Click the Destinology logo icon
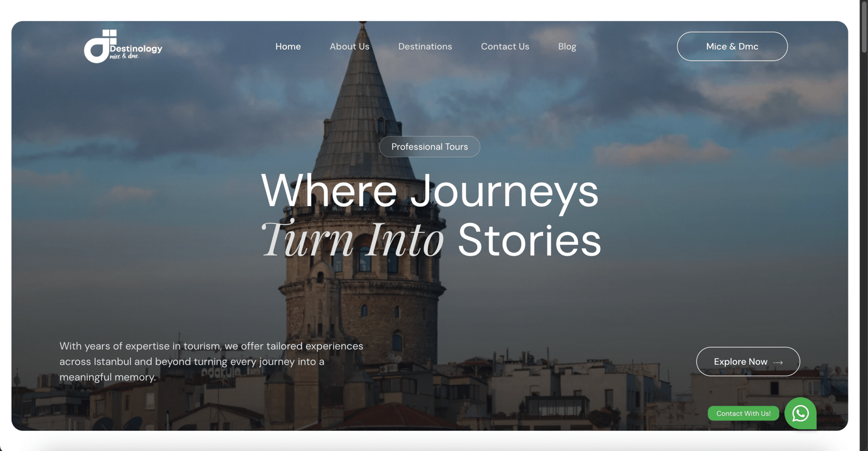The height and width of the screenshot is (451, 868). pos(100,46)
